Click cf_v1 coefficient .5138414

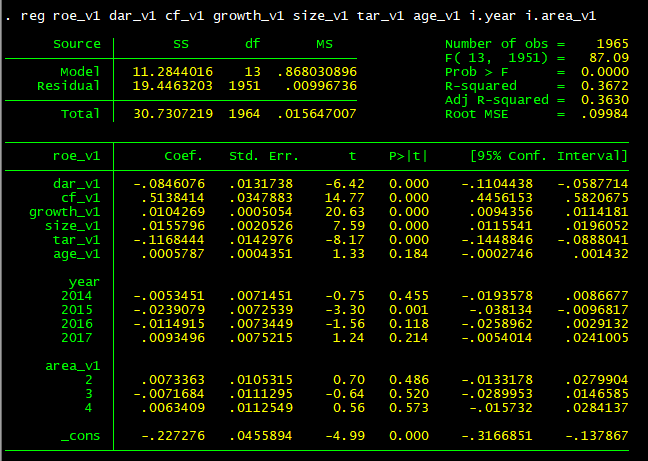click(x=173, y=198)
